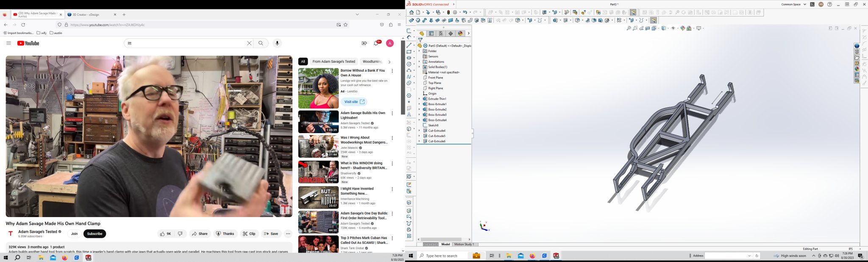Screen dimensions: 868x262
Task: Switch to the Motion Study 1 tab
Action: 464,245
